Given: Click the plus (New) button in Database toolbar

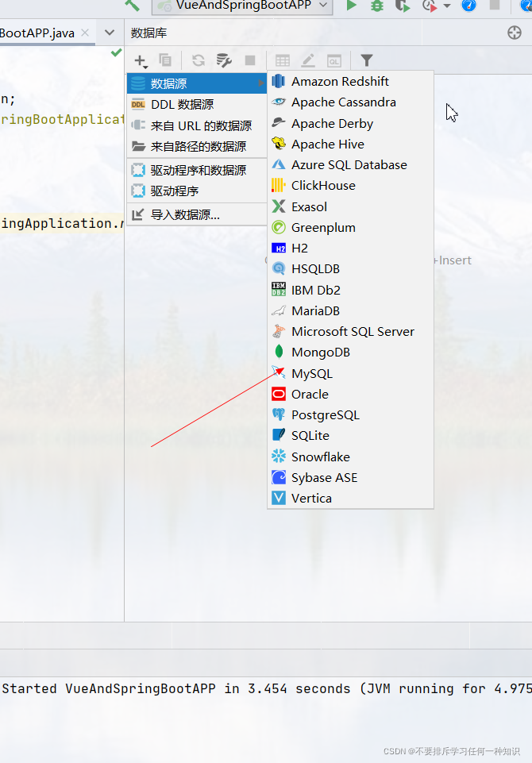Looking at the screenshot, I should [x=141, y=61].
